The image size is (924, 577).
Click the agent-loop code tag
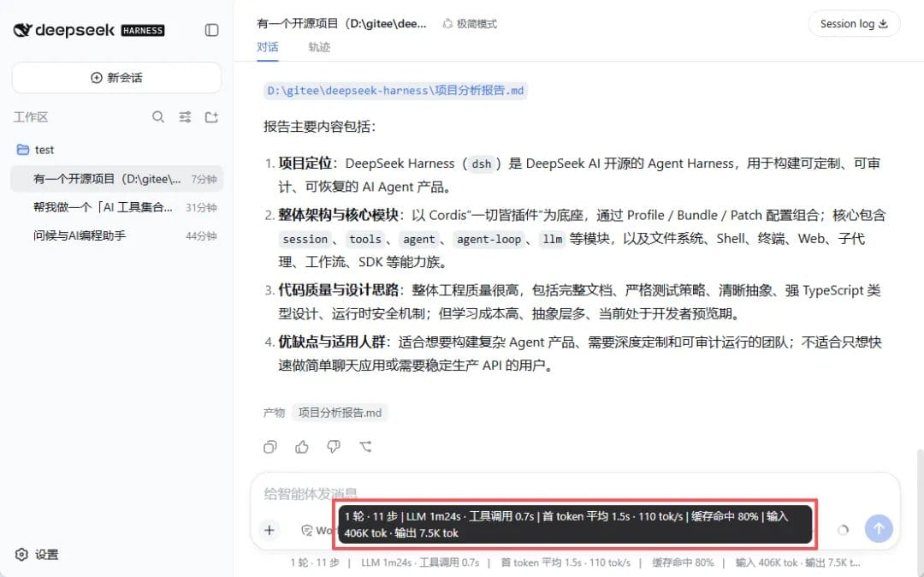tap(489, 240)
